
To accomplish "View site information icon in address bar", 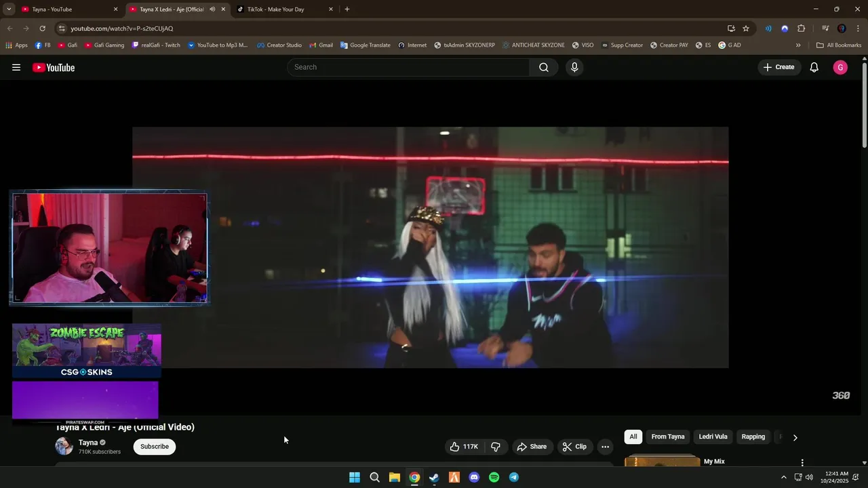I will click(x=62, y=28).
